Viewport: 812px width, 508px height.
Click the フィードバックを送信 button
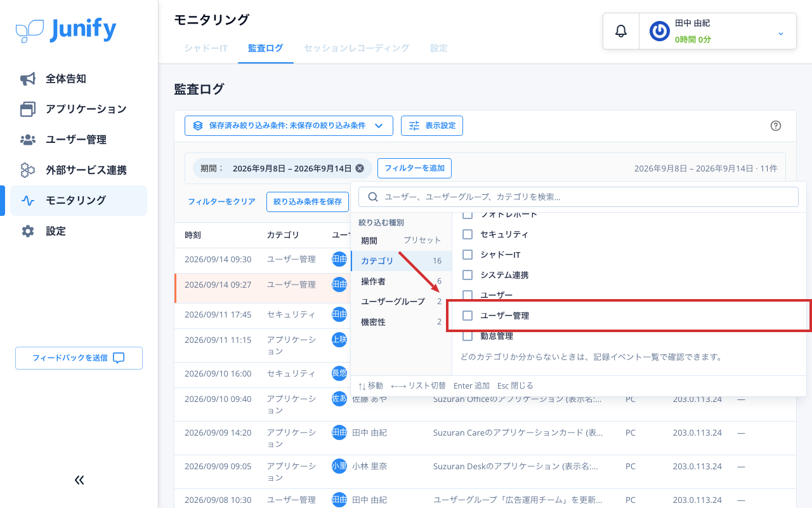click(79, 358)
